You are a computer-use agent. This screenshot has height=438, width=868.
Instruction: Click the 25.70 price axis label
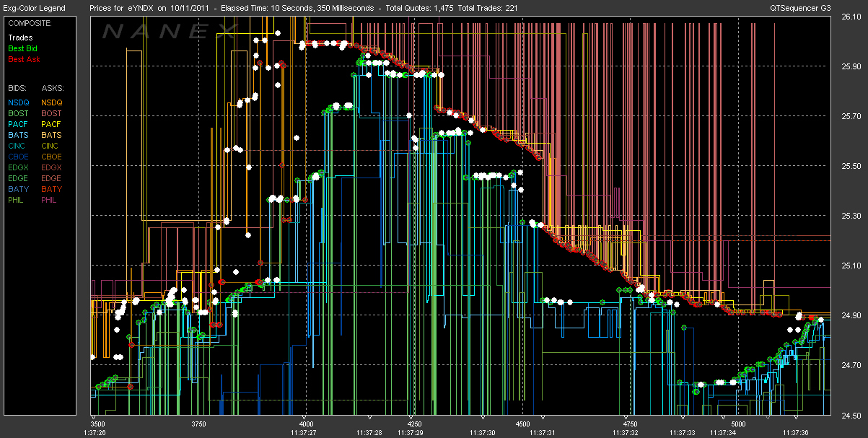pyautogui.click(x=851, y=116)
